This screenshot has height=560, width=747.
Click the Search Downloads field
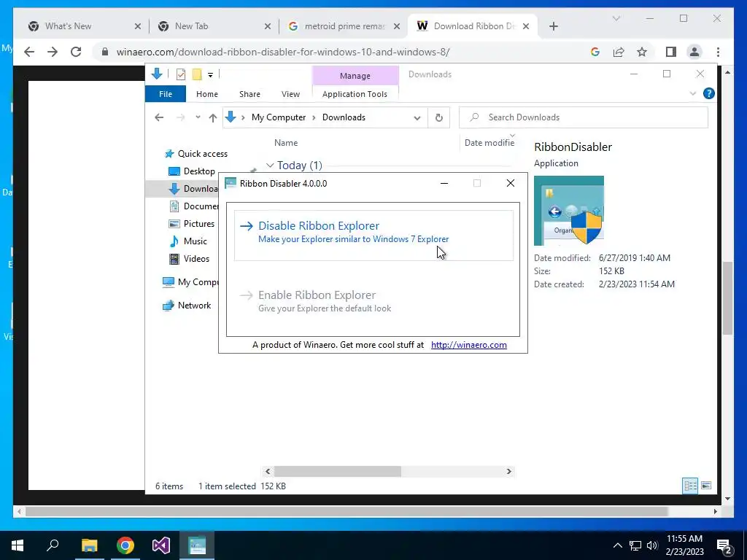pyautogui.click(x=584, y=117)
